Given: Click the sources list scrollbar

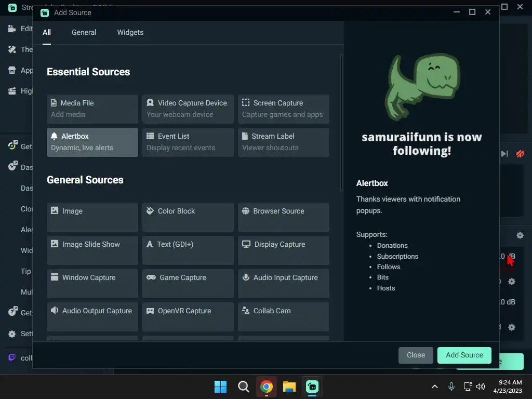Looking at the screenshot, I should [341, 123].
